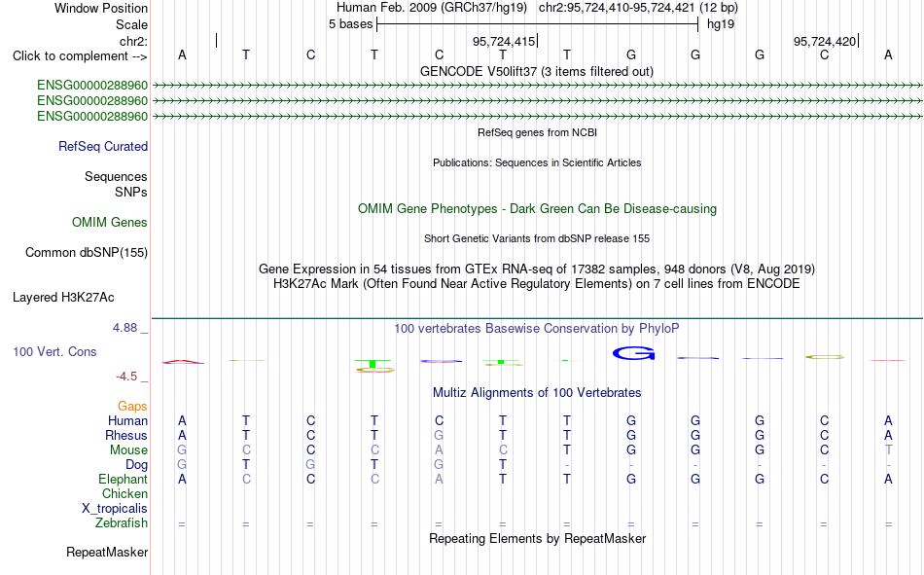Image resolution: width=924 pixels, height=575 pixels.
Task: Click the orange Gaps label
Action: click(132, 406)
